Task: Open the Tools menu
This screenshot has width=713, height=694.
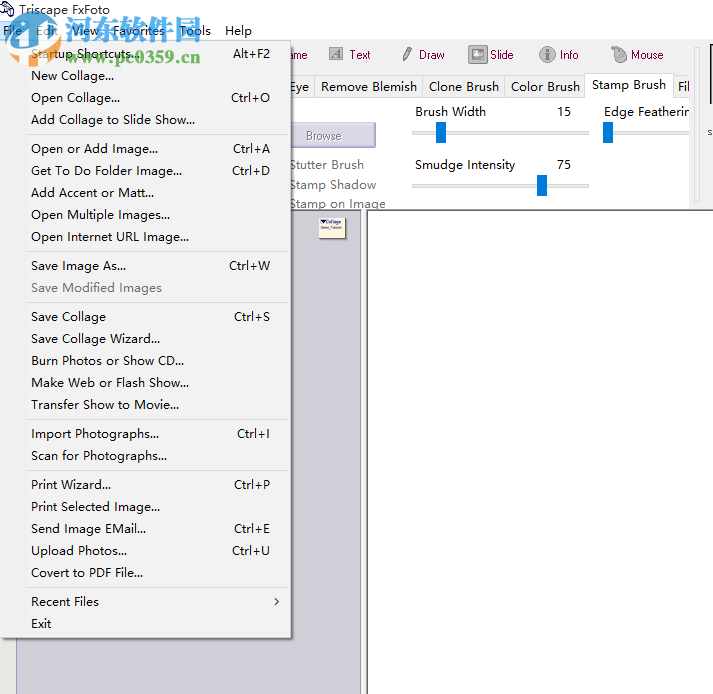Action: 195,30
